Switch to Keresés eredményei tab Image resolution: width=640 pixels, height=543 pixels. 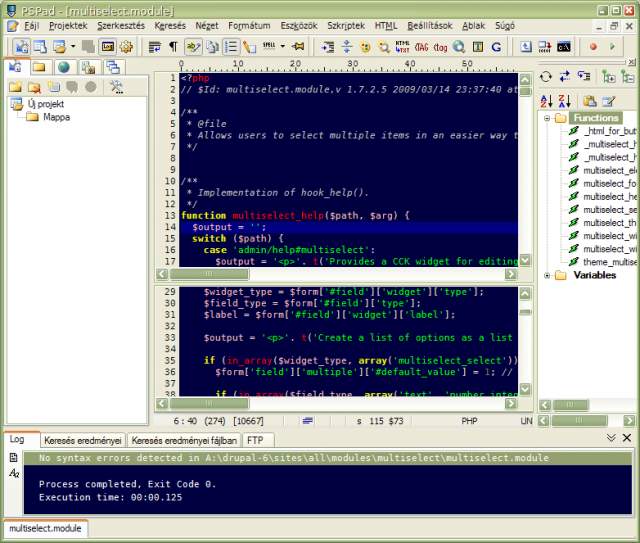pyautogui.click(x=83, y=441)
